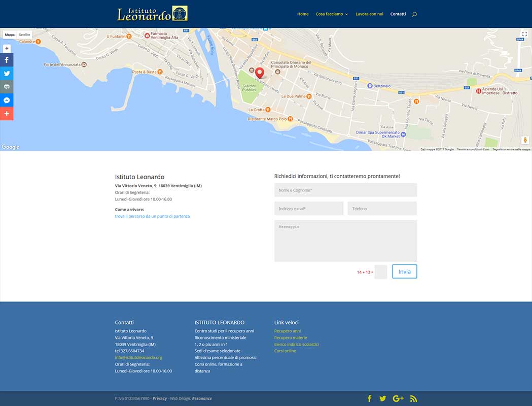Click the 'Link veloci' footer heading

tap(287, 322)
